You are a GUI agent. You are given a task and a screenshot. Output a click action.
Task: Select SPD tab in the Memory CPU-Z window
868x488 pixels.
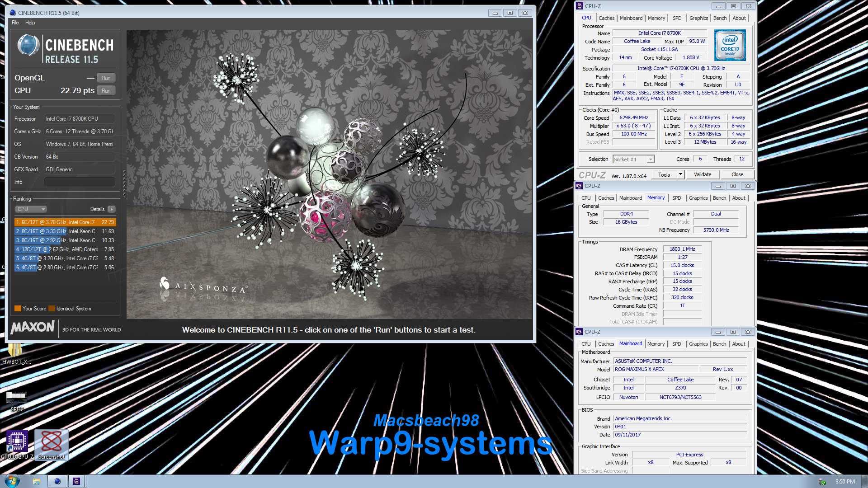click(676, 198)
